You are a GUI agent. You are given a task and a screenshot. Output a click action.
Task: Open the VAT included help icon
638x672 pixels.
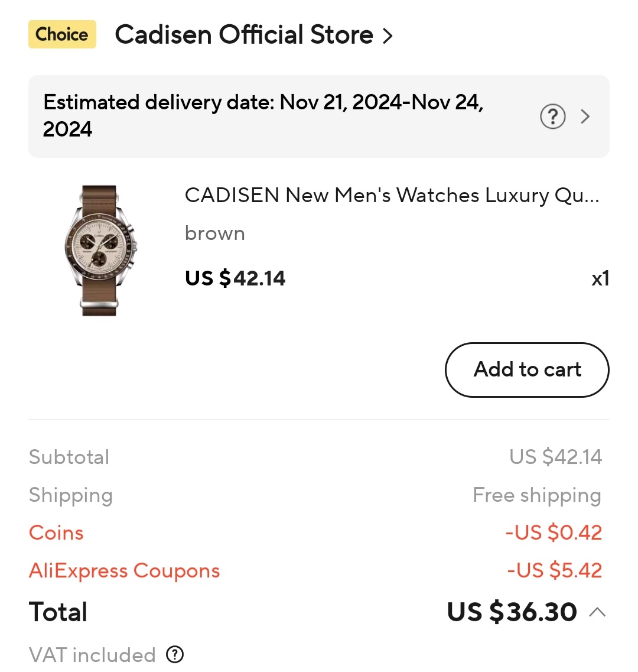coord(175,654)
